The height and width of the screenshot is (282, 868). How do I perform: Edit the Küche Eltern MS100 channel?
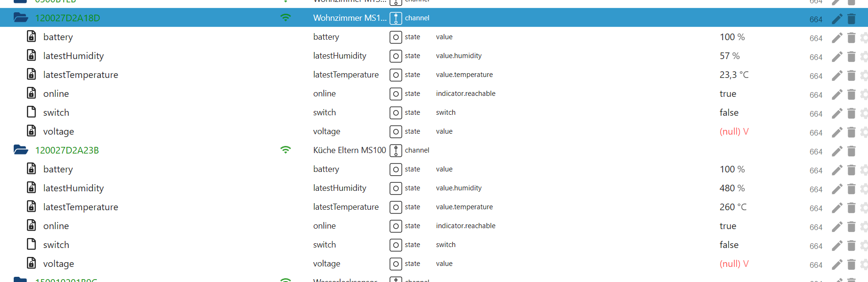tap(837, 151)
